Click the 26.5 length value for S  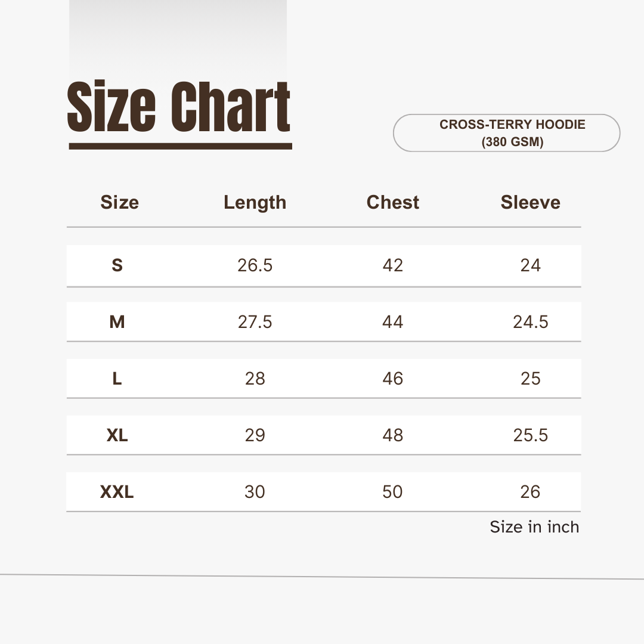pyautogui.click(x=255, y=265)
